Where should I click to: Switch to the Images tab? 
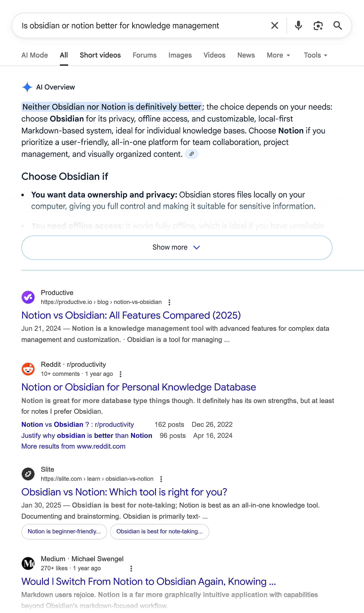(180, 55)
